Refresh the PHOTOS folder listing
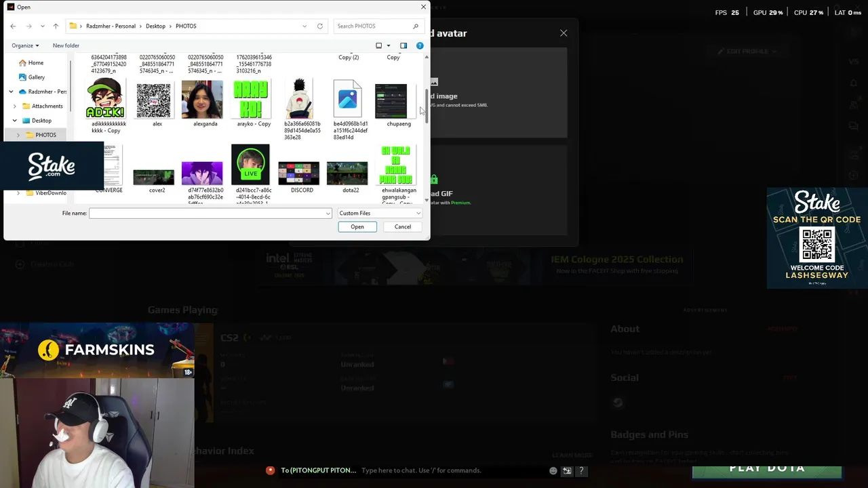Screen dimensions: 868x488 click(320, 26)
